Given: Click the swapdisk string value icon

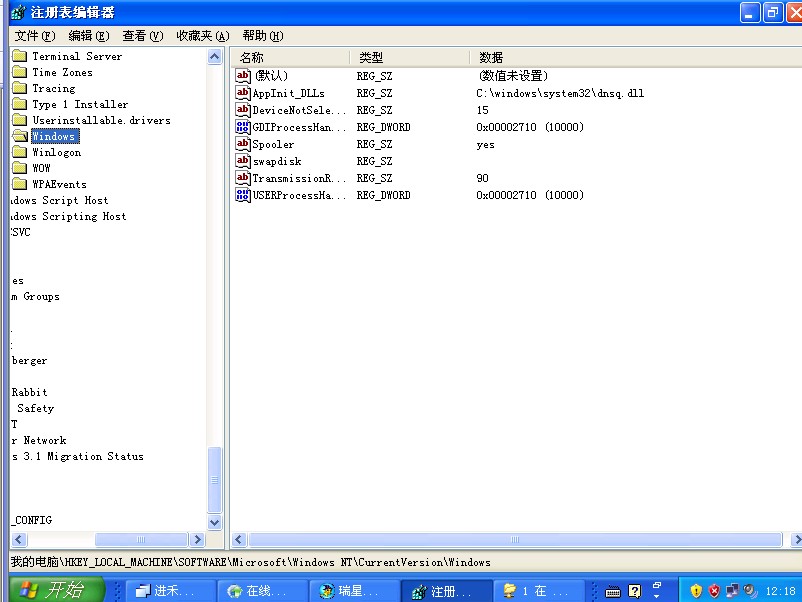Looking at the screenshot, I should [243, 161].
